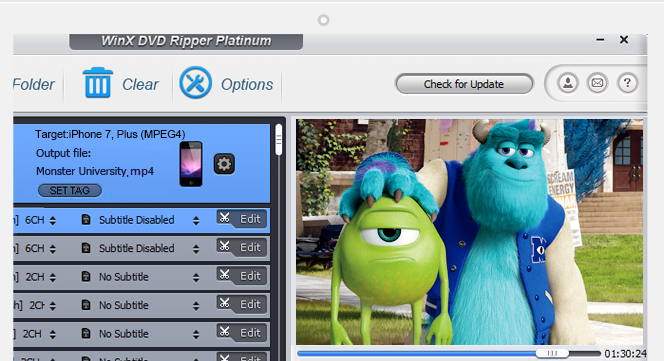
Task: Click the email envelope icon
Action: [597, 83]
